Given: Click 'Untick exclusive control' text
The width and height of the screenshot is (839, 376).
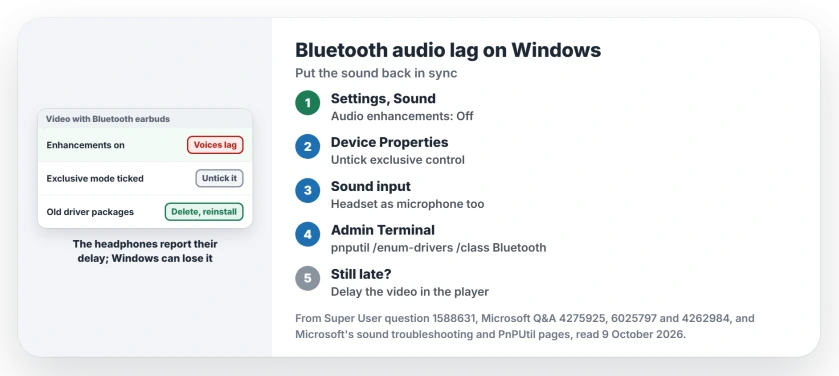Looking at the screenshot, I should [x=398, y=160].
